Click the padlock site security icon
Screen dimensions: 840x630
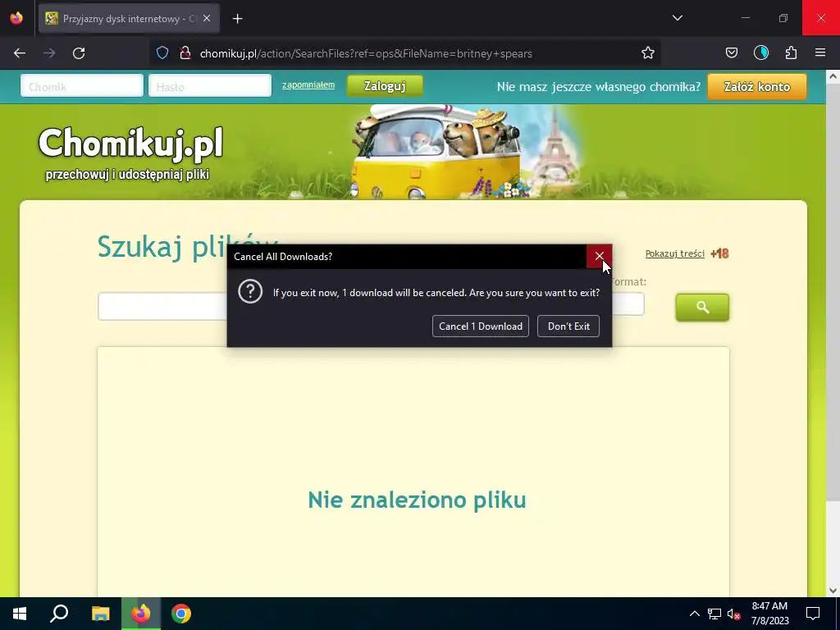[x=185, y=53]
